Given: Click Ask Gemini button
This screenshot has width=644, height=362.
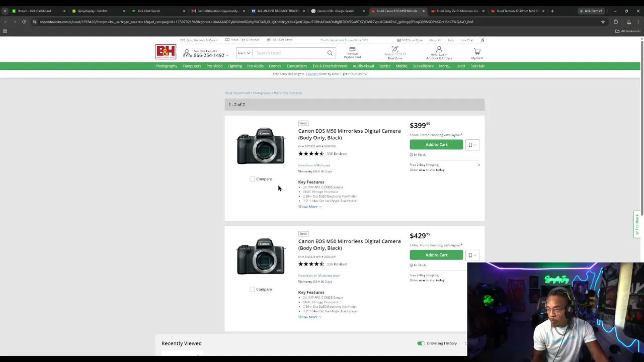Looking at the screenshot, I should (591, 11).
